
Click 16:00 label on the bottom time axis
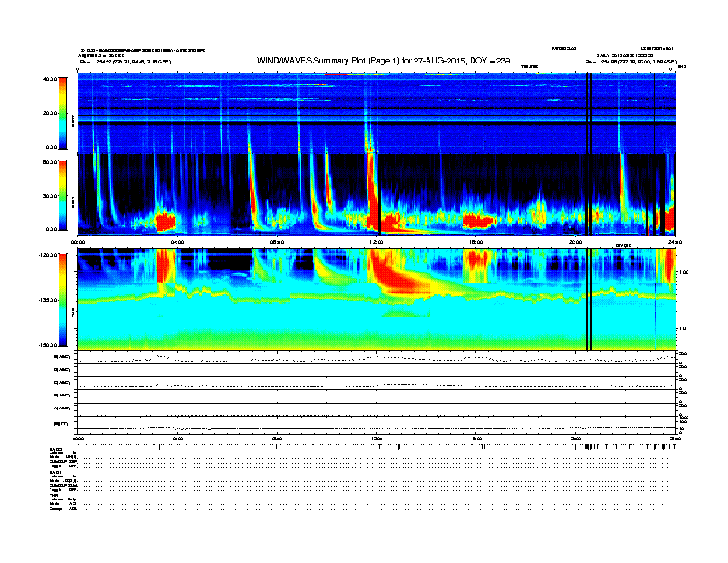coord(476,438)
